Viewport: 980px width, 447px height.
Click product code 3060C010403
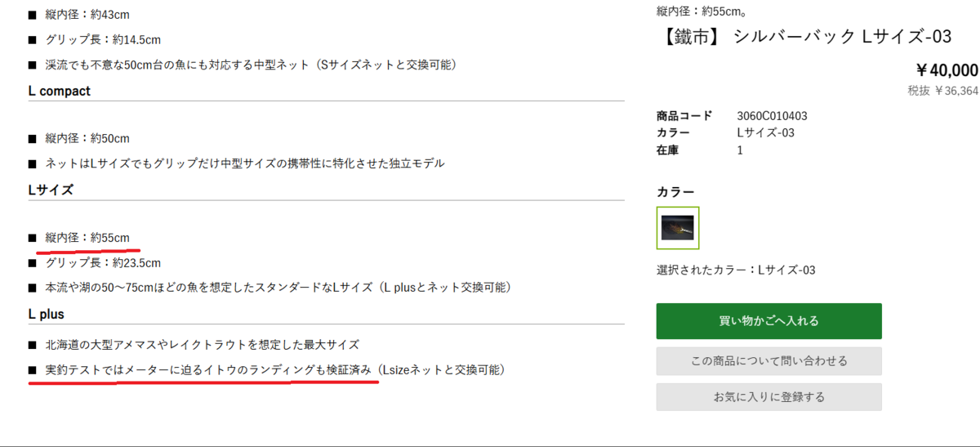click(772, 116)
